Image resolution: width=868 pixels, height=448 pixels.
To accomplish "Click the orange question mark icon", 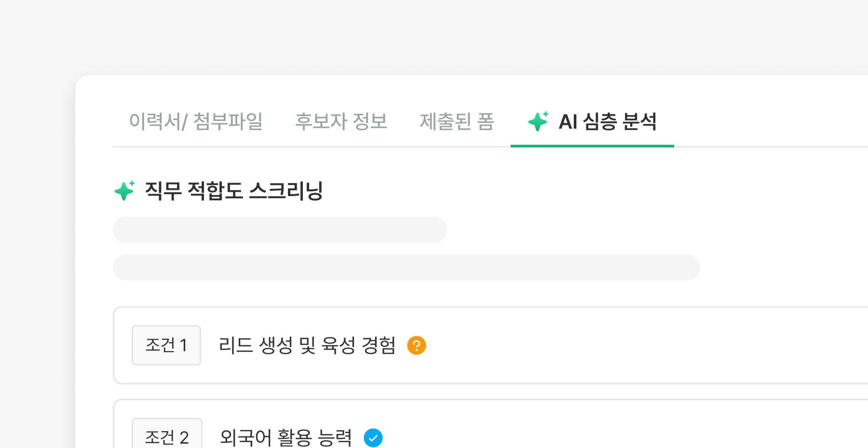I will pyautogui.click(x=416, y=345).
